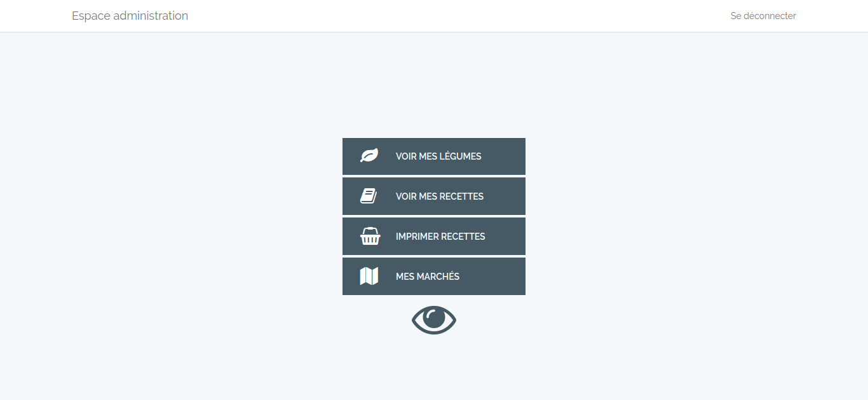This screenshot has height=400, width=868.
Task: Open the Voir mes recettes button
Action: pyautogui.click(x=434, y=197)
